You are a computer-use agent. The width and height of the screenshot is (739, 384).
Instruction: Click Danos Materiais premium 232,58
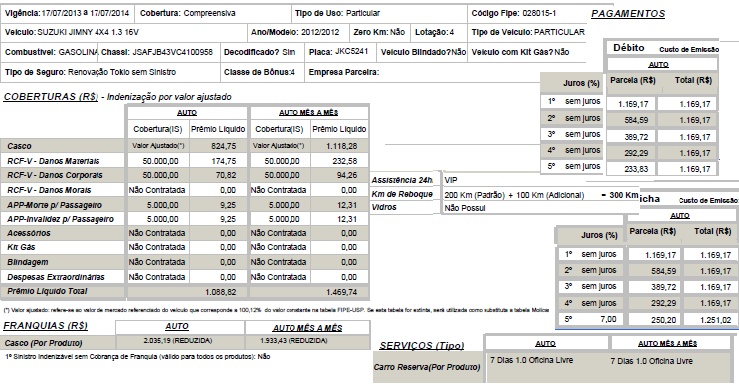click(x=345, y=161)
